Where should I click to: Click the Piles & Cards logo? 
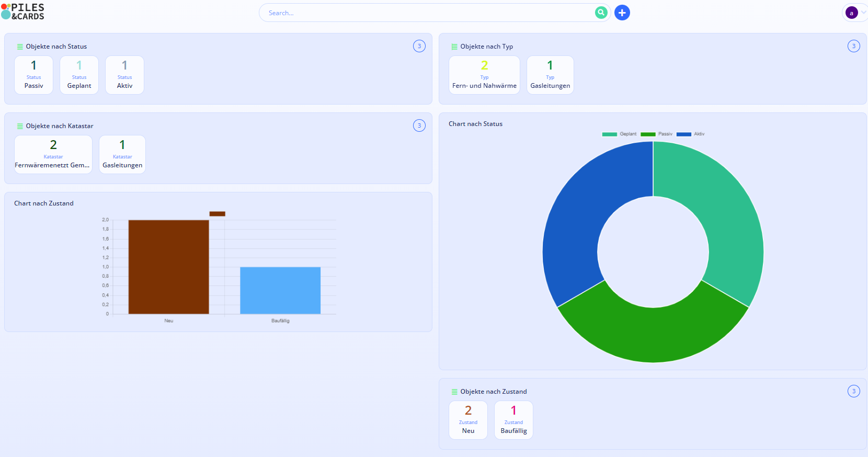point(23,12)
